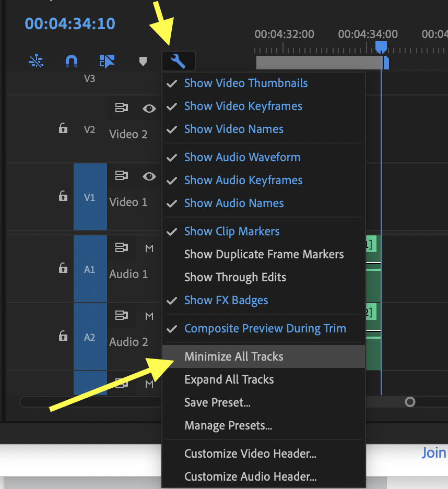Toggle Sync Lock on the Video 1 track
The image size is (448, 489).
122,176
